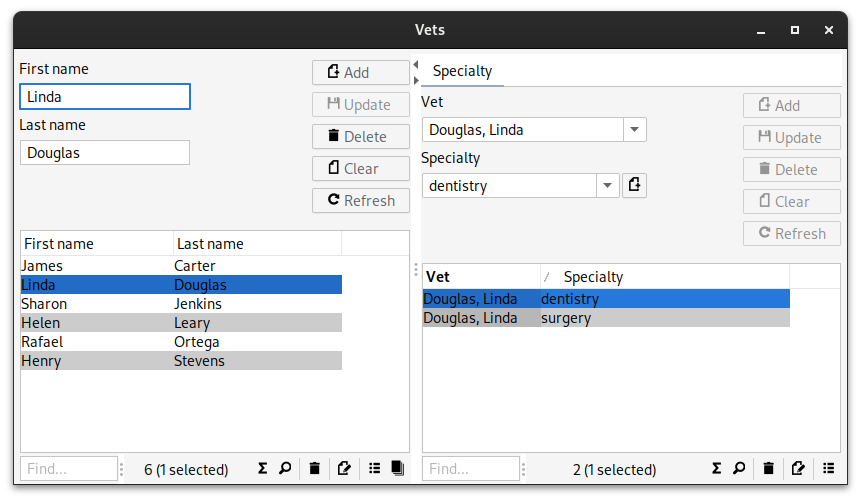Click the edit icon below the vets table

pyautogui.click(x=345, y=468)
